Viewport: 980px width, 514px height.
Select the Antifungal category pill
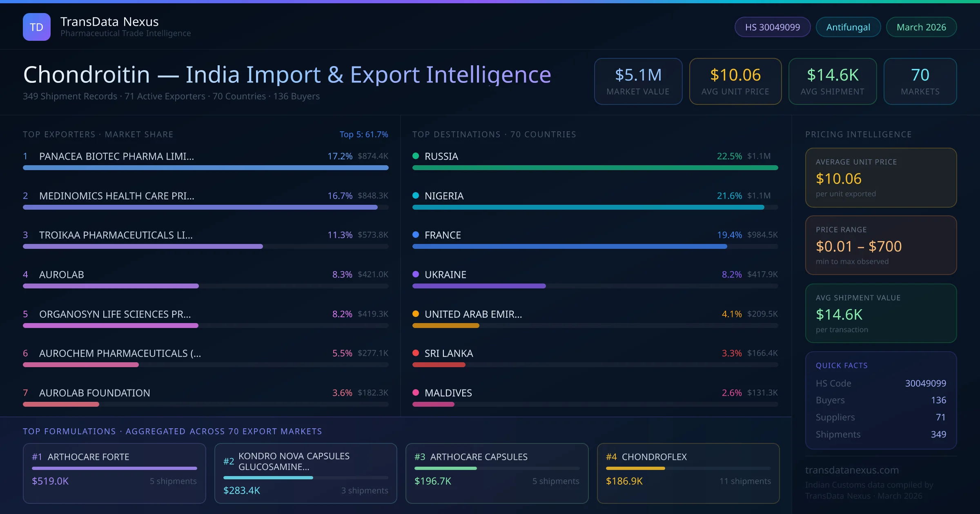tap(848, 27)
